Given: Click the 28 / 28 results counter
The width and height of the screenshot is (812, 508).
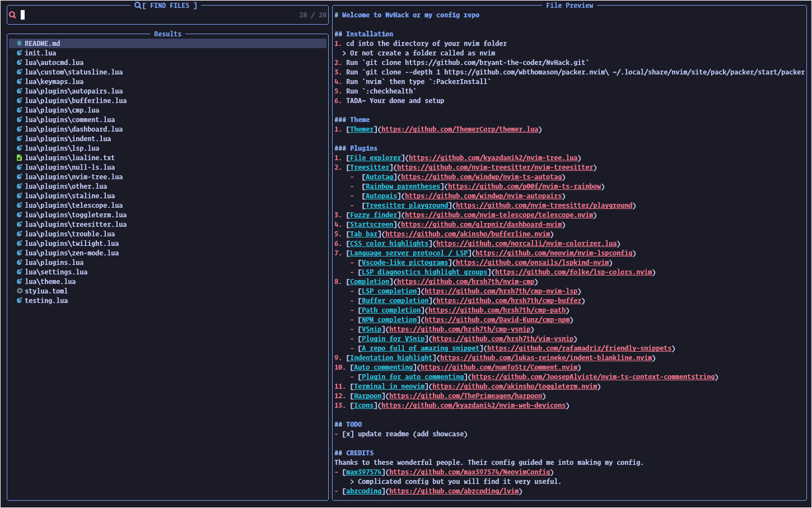Looking at the screenshot, I should pos(312,15).
